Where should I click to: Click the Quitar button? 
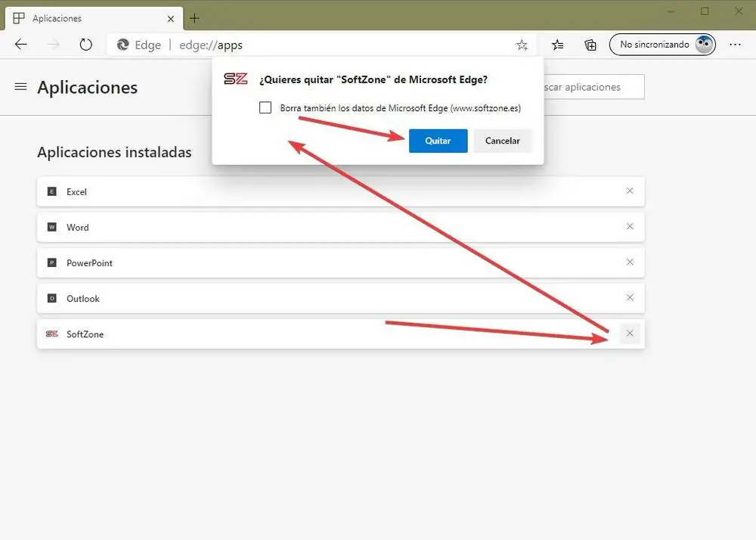438,141
